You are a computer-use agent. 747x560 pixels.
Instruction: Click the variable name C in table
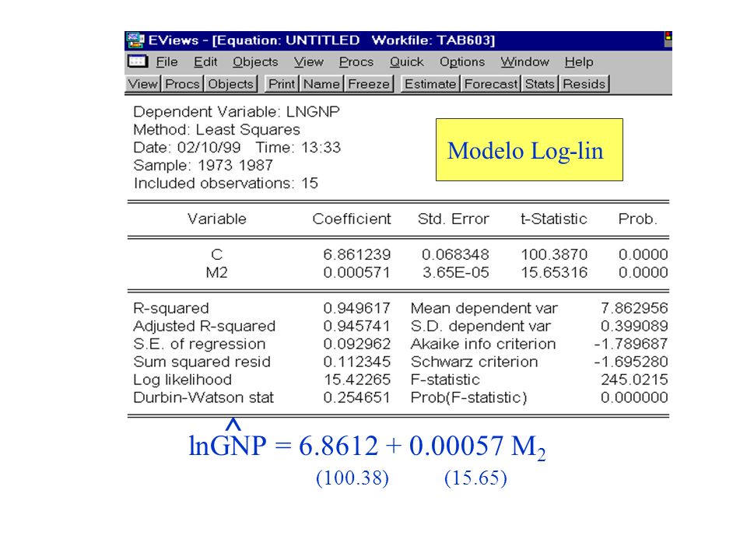click(217, 255)
